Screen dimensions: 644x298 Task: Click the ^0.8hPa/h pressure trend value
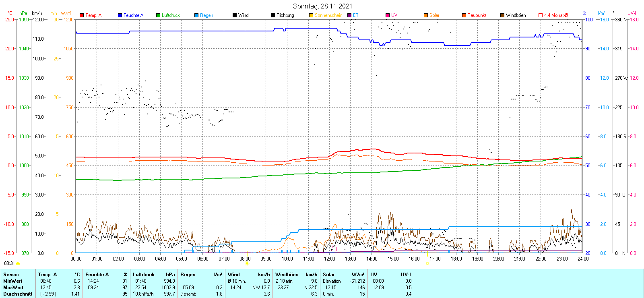click(x=144, y=294)
